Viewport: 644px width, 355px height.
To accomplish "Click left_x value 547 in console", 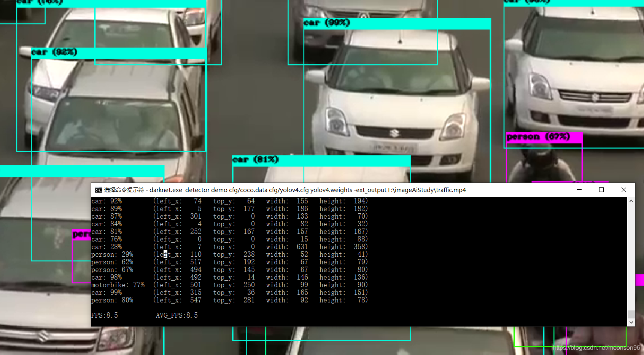I will 196,300.
